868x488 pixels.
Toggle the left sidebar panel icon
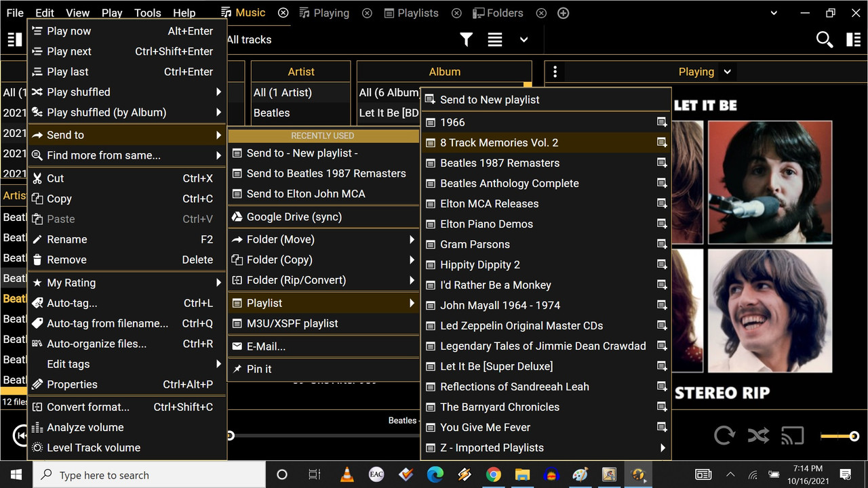(14, 40)
